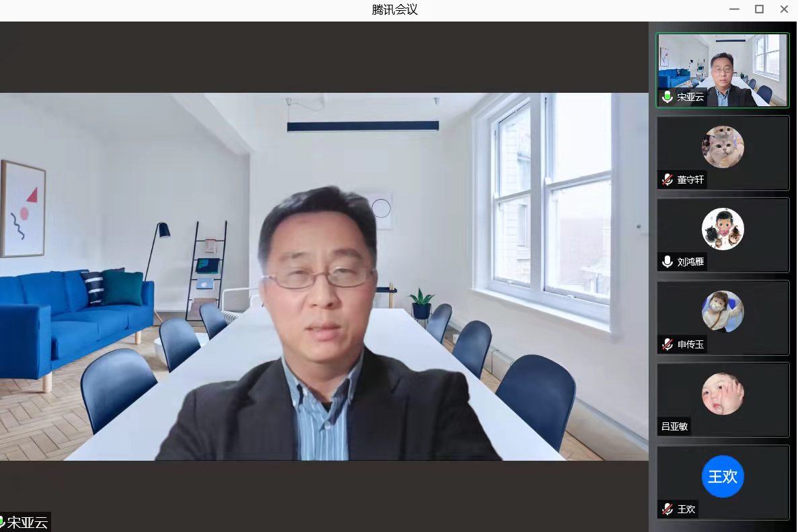Maximize the 腾讯会议 window
The width and height of the screenshot is (798, 532).
pyautogui.click(x=759, y=9)
